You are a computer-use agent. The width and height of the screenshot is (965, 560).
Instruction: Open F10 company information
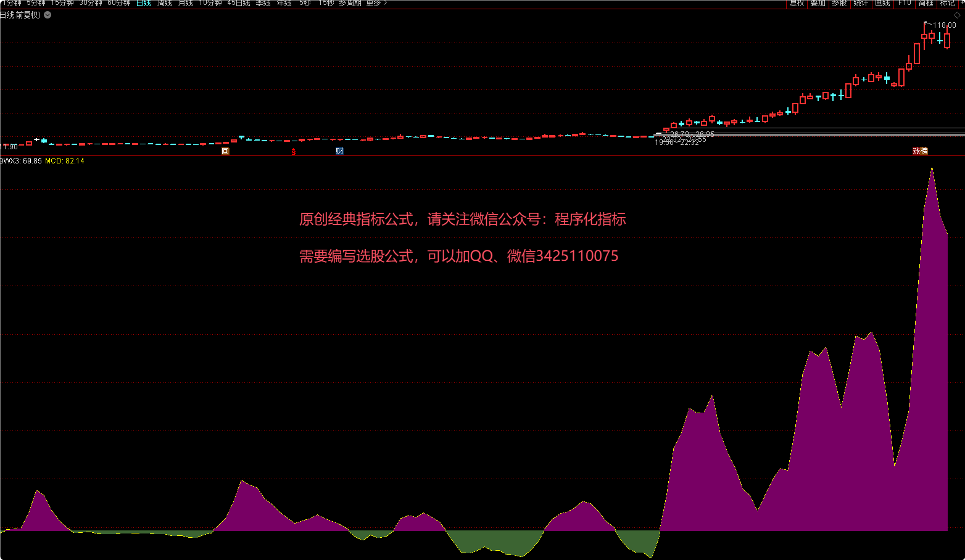905,3
